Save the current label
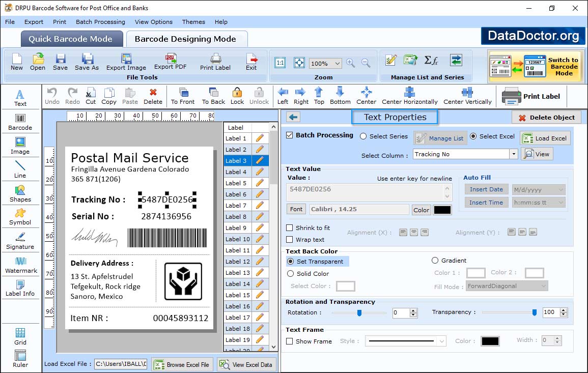The image size is (588, 373). [60, 62]
